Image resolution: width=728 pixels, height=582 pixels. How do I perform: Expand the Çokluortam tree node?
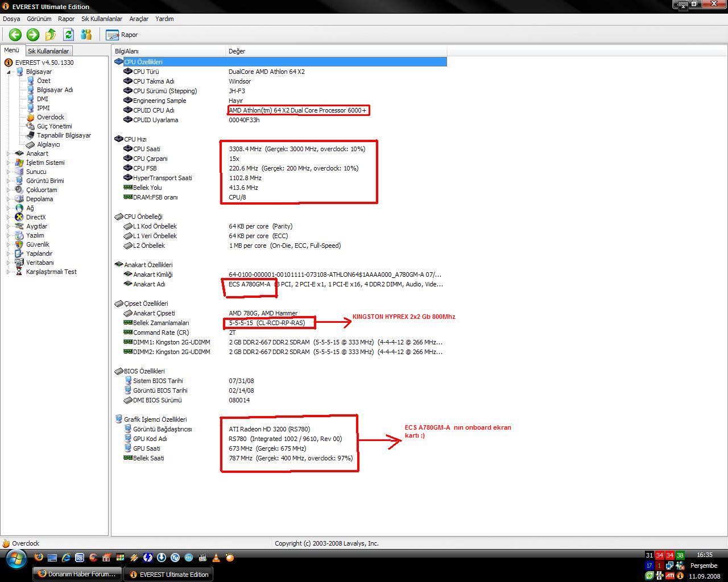[x=9, y=190]
